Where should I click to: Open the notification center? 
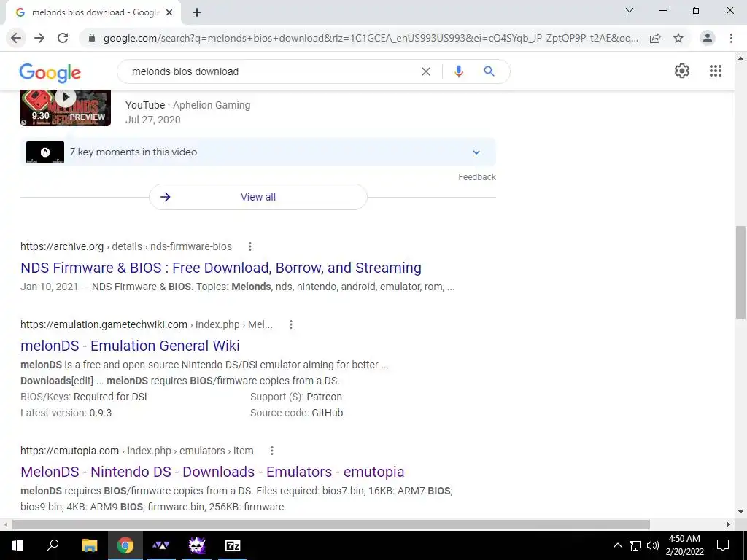[723, 545]
